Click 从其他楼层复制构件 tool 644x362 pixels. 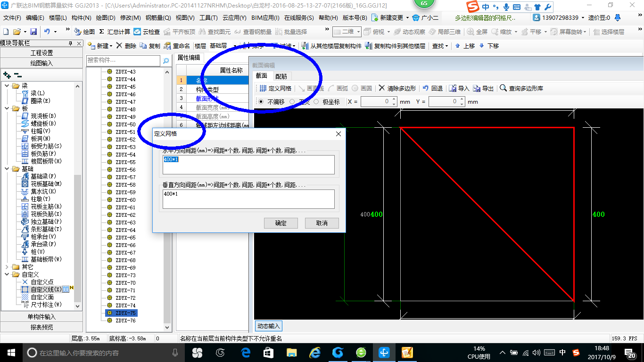(x=332, y=46)
